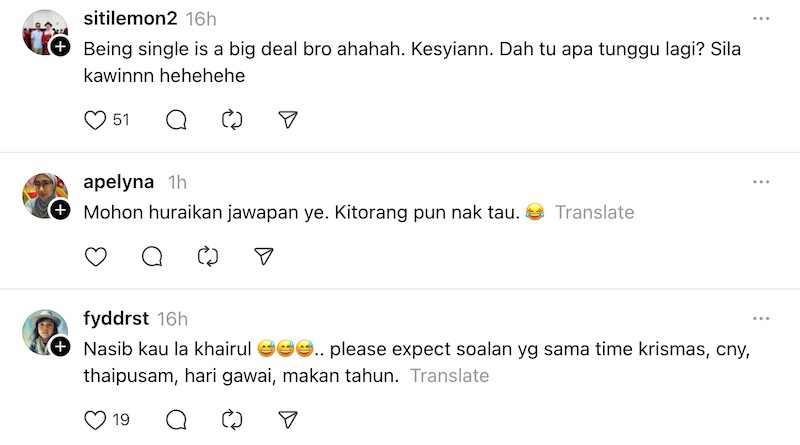Open more options for fyddrst's comment
The height and width of the screenshot is (445, 800).
pos(761,318)
